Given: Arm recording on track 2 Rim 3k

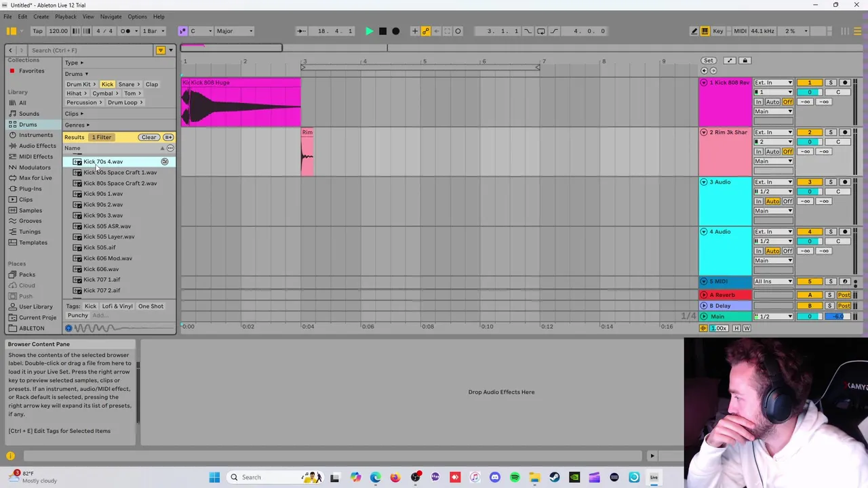Looking at the screenshot, I should [x=845, y=132].
